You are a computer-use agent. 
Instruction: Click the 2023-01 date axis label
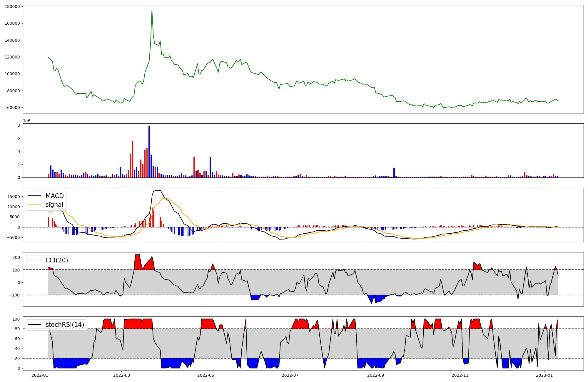(x=544, y=375)
